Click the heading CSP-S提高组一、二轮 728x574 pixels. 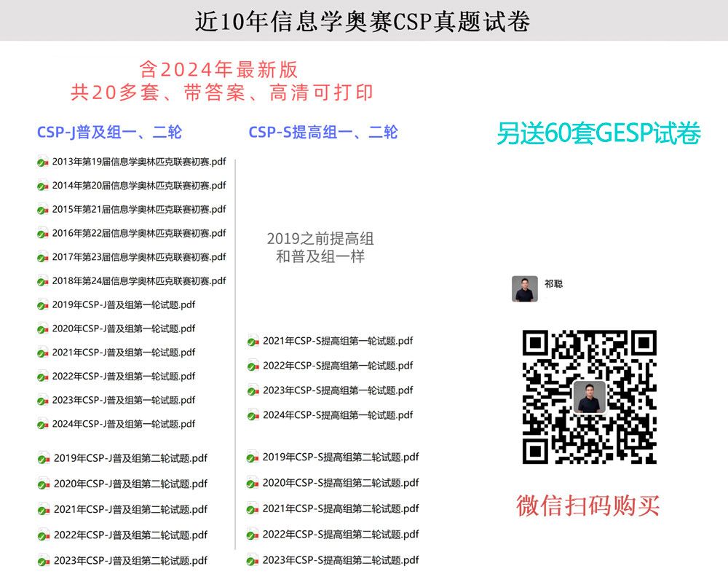tap(323, 132)
